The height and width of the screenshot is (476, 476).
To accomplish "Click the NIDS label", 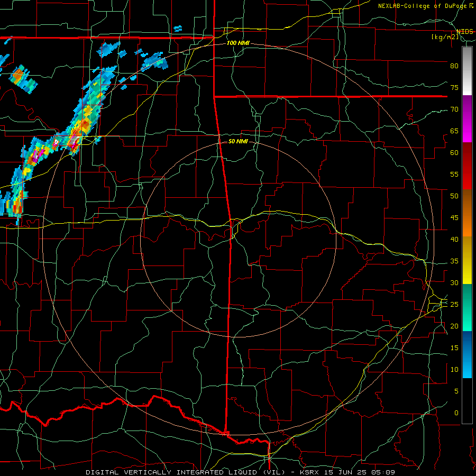I will coord(464,32).
